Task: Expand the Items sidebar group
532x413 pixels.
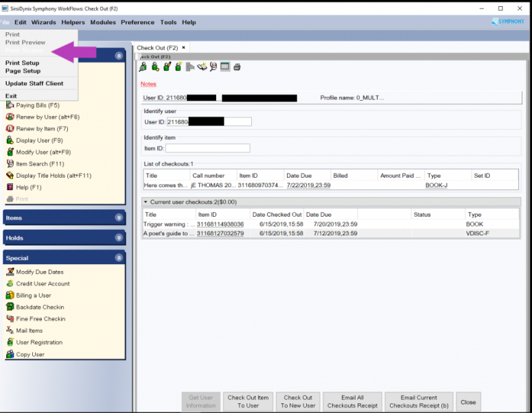Action: tap(119, 217)
